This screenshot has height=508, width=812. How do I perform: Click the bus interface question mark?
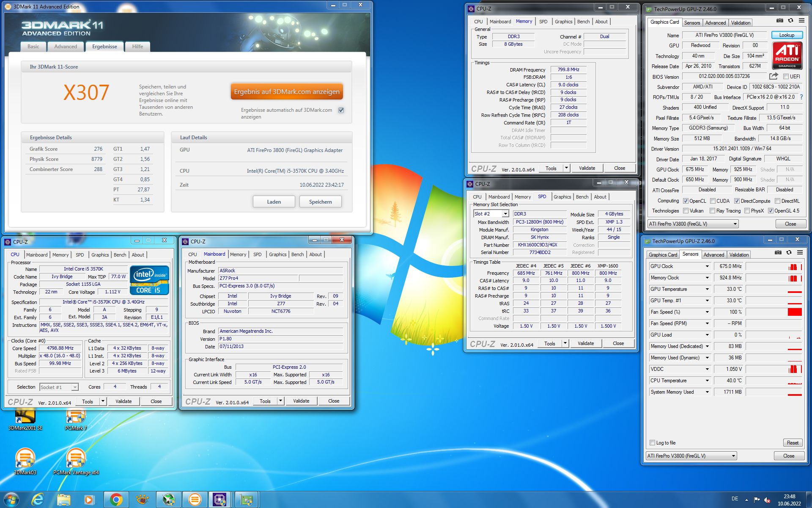pos(801,97)
